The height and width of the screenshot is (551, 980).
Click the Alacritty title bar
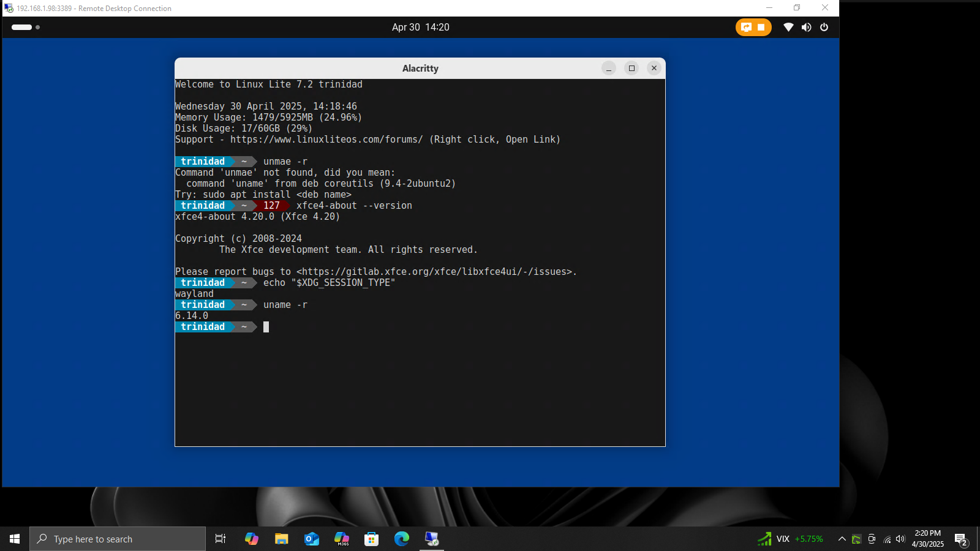[x=420, y=68]
